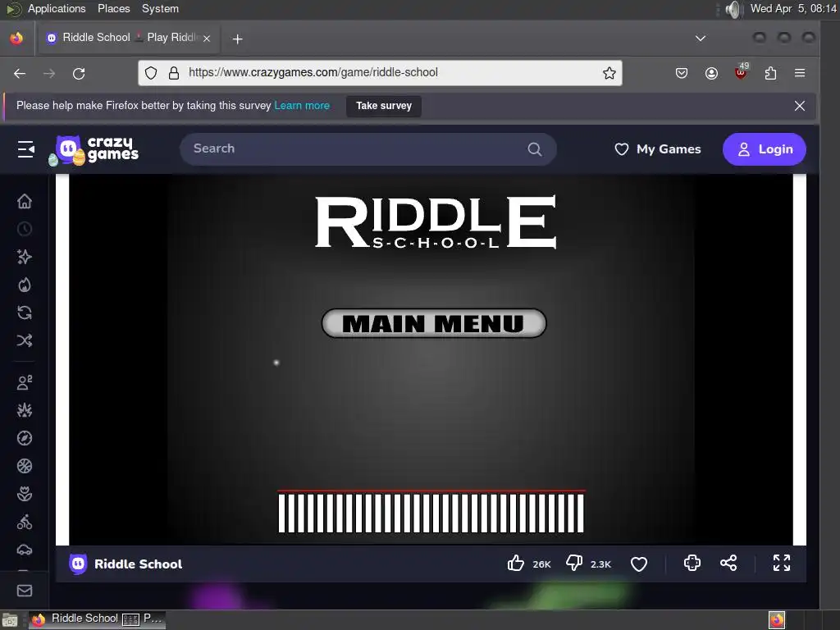Open the Car games icon in sidebar
The width and height of the screenshot is (840, 630).
click(x=25, y=550)
